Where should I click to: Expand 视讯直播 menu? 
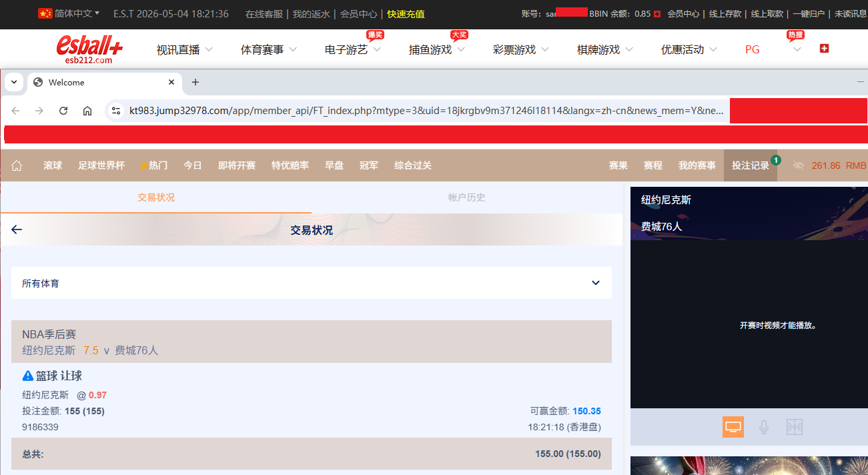click(185, 49)
